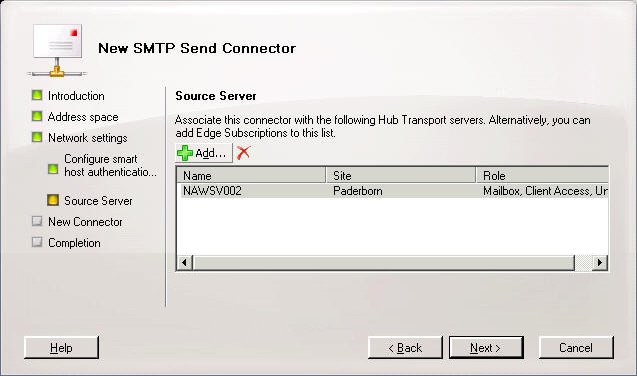Image resolution: width=637 pixels, height=376 pixels.
Task: Click the SMTP connector envelope icon
Action: (57, 50)
